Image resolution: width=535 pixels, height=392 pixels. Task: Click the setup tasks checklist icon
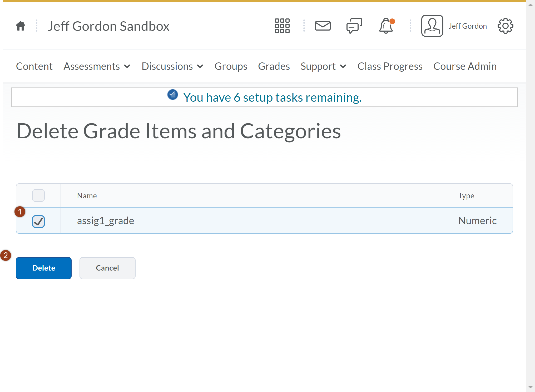pos(173,95)
